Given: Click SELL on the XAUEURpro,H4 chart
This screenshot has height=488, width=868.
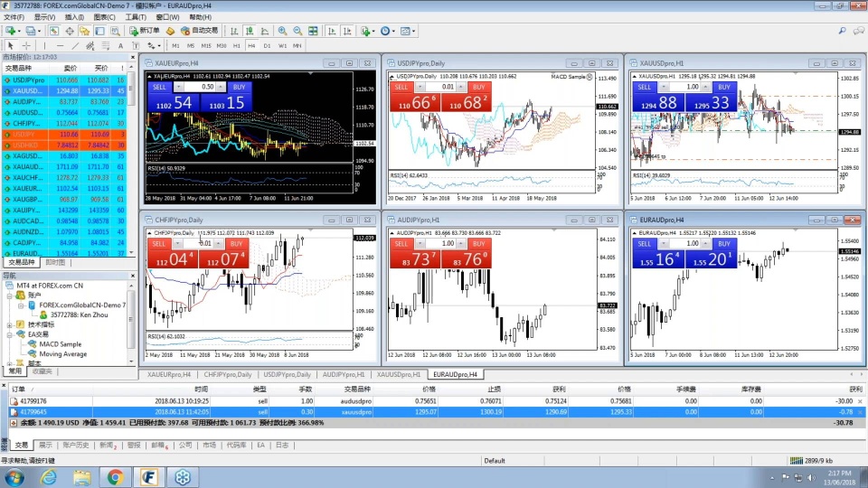Looking at the screenshot, I should [159, 87].
